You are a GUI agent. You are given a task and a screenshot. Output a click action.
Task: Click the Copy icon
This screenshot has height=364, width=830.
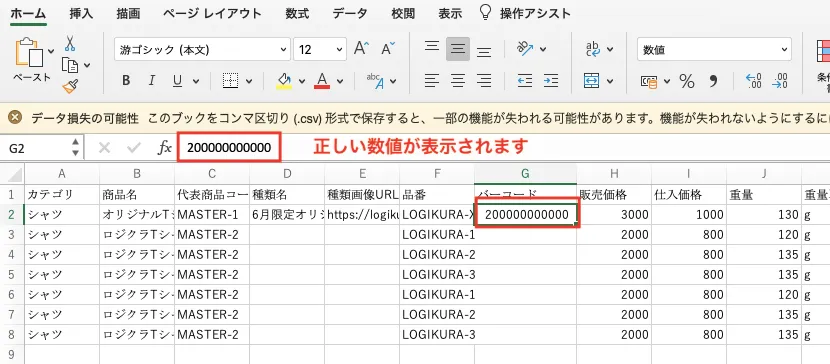pos(70,65)
